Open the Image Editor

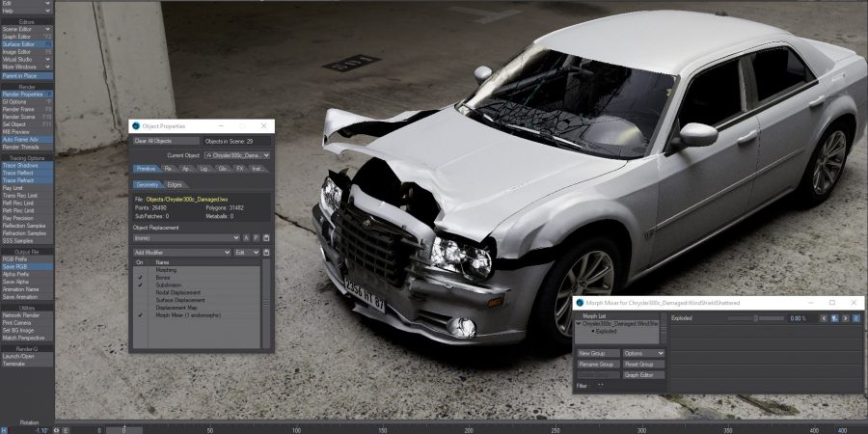27,51
